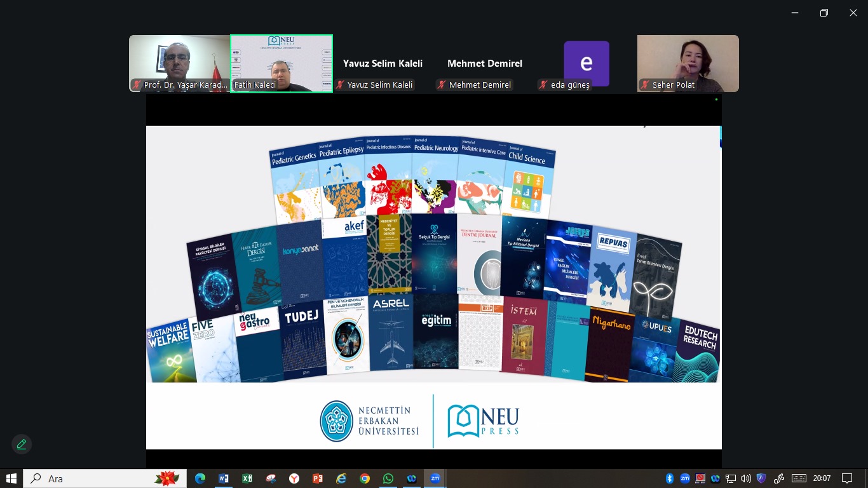868x488 pixels.
Task: Open the Windows notification center
Action: click(x=847, y=478)
